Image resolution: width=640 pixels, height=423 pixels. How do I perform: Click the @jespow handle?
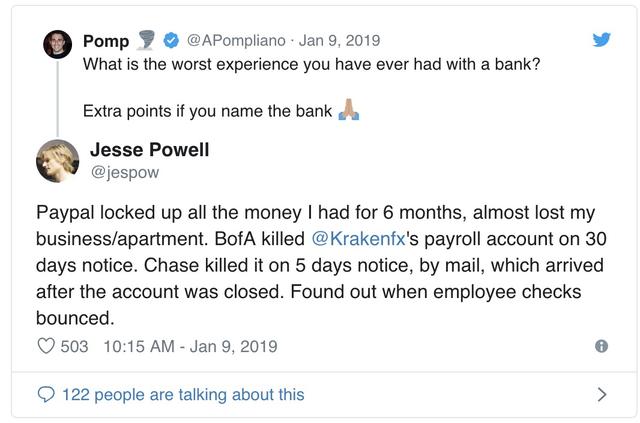coord(124,172)
